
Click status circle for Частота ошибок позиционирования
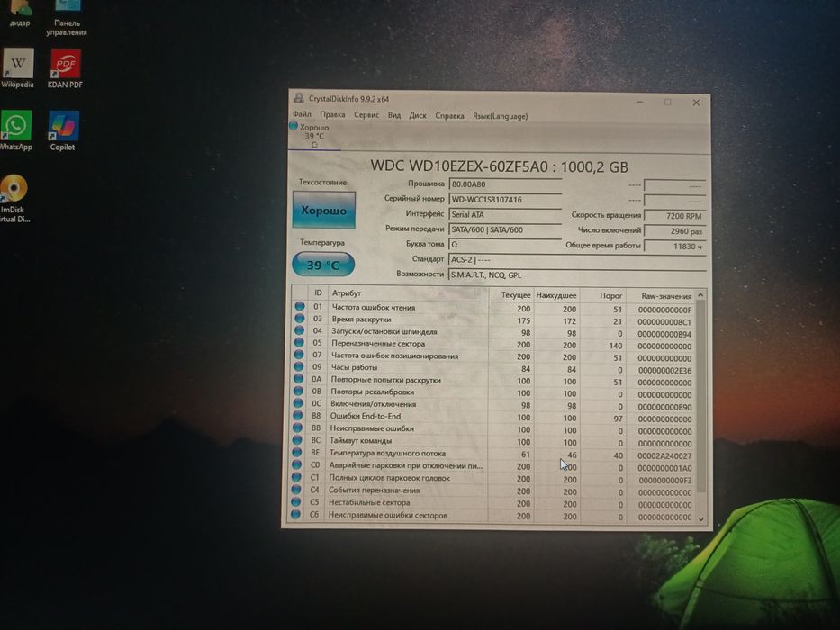click(299, 355)
